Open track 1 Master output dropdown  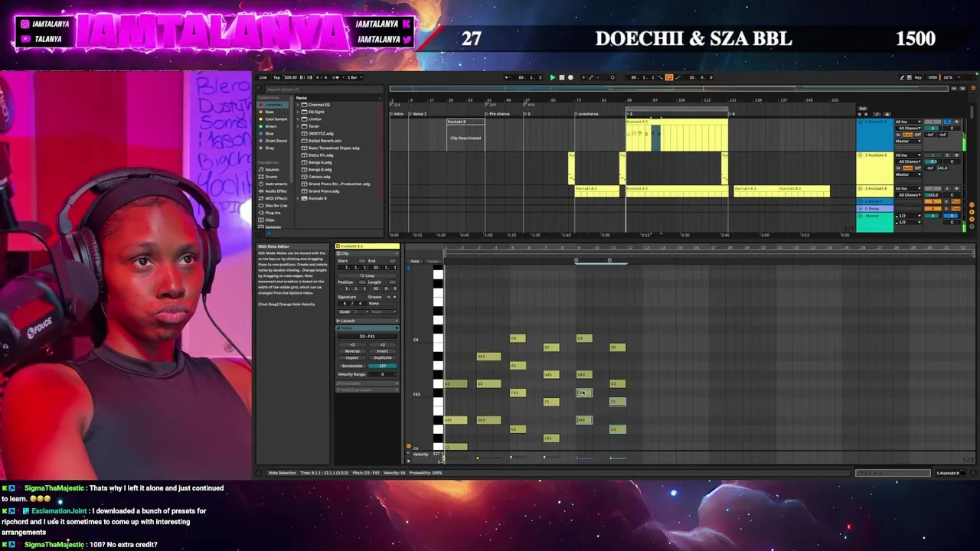tap(908, 141)
